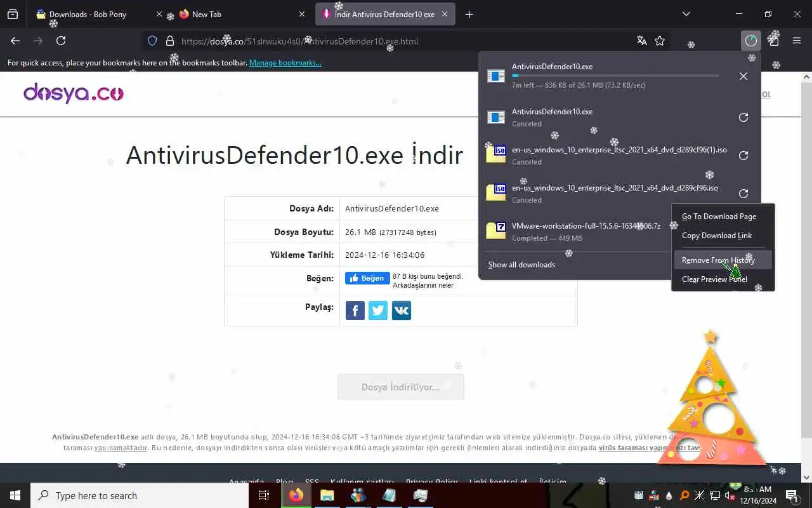Click the download progress bar
The width and height of the screenshot is (812, 508).
615,76
